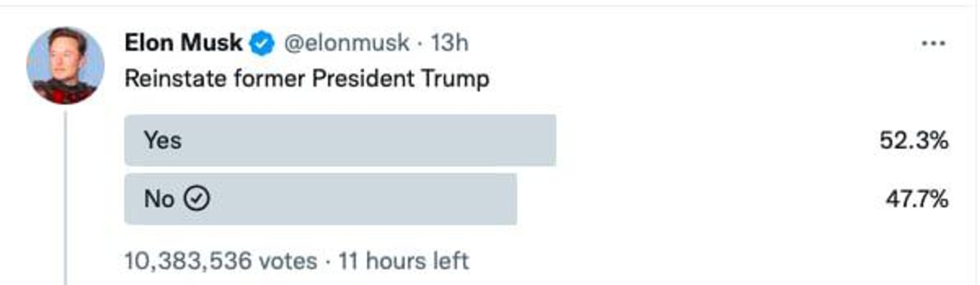Image resolution: width=980 pixels, height=285 pixels.
Task: Open the three-dot more options menu
Action: 933,44
